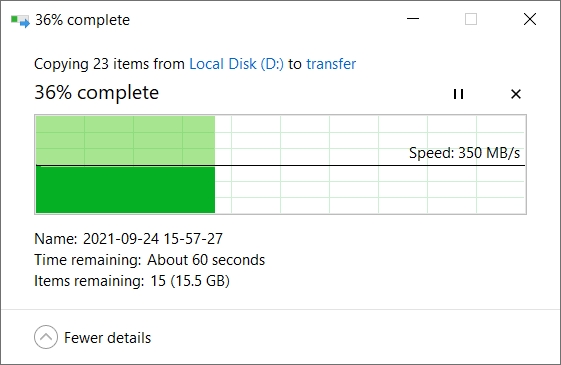The height and width of the screenshot is (365, 561).
Task: Click the light green speed history area
Action: tap(126, 140)
